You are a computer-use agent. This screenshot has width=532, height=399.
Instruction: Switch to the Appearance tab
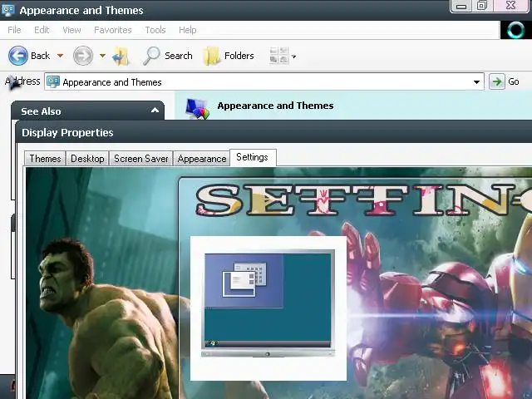202,159
